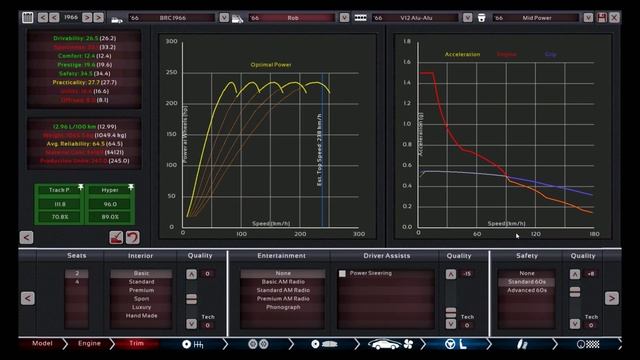Screen dimensions: 640x360
Task: Open the brakes tab icon
Action: coord(324,344)
